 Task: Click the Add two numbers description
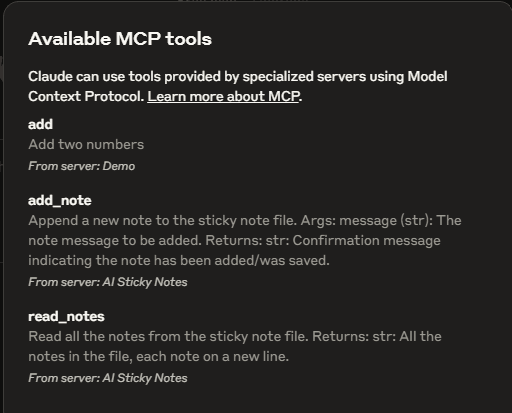[86, 144]
